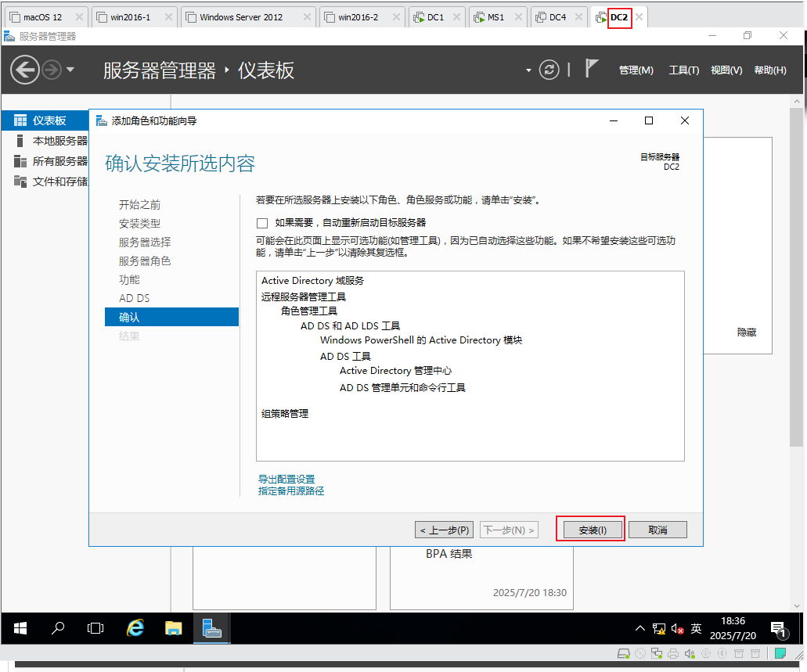Refresh the Server Manager dashboard

coord(549,70)
